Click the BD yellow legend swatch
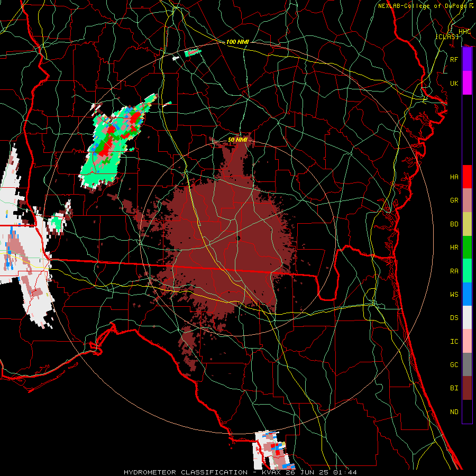Screen dimensions: 476x476 tap(467, 224)
